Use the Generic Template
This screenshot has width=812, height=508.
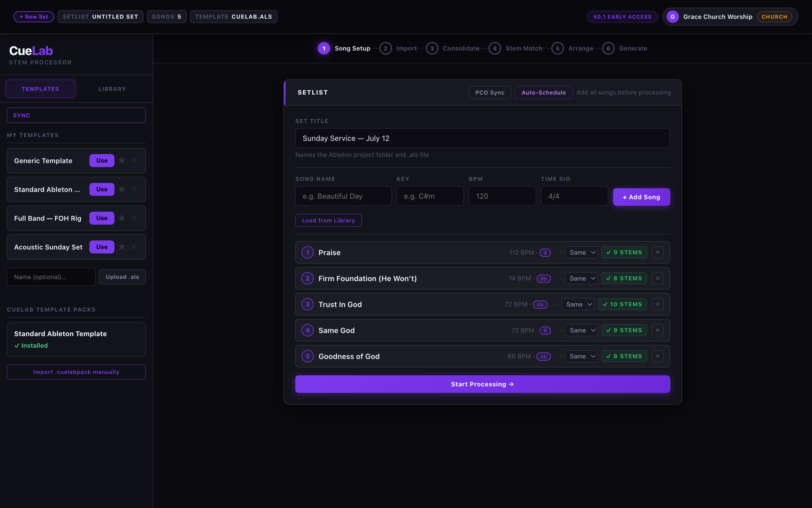[x=102, y=160]
